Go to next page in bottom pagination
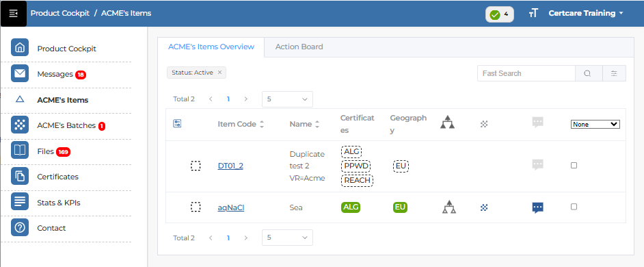This screenshot has width=644, height=267. pyautogui.click(x=245, y=238)
